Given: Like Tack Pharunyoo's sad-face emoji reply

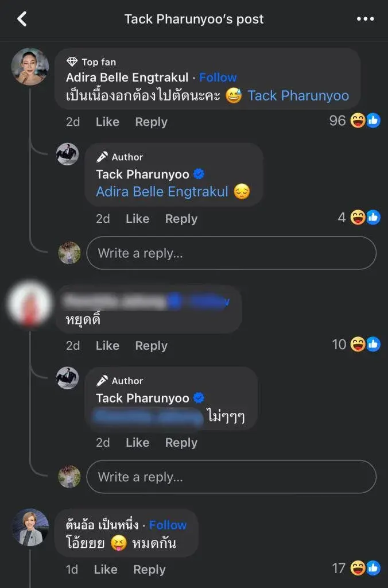Looking at the screenshot, I should pos(138,219).
